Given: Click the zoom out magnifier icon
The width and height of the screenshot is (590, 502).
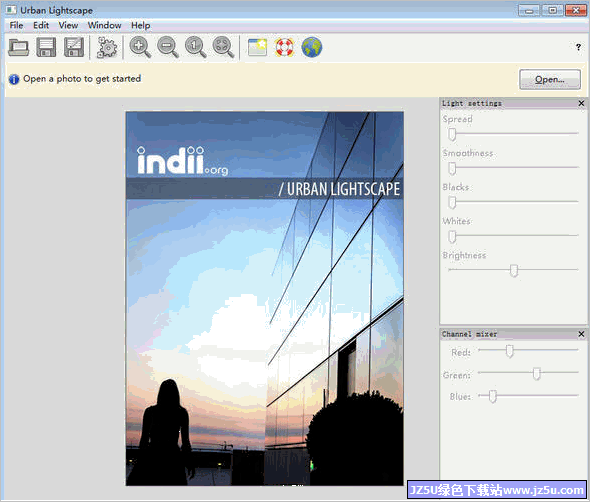Looking at the screenshot, I should click(167, 47).
